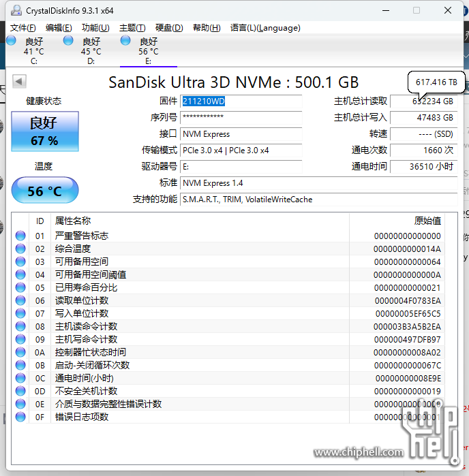The height and width of the screenshot is (476, 469).
Task: Click status orb for attribute 0F 错误日志项数
Action: (20, 417)
